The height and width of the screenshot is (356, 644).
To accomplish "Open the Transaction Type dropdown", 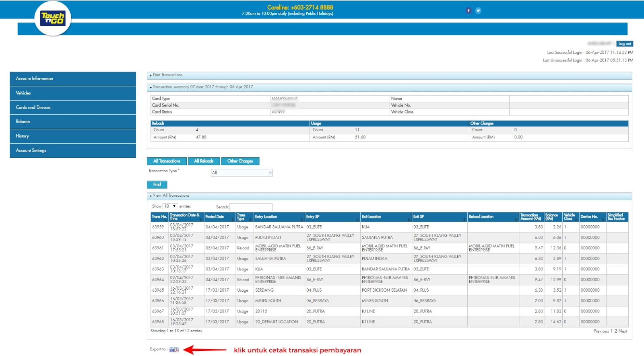I will pos(242,173).
